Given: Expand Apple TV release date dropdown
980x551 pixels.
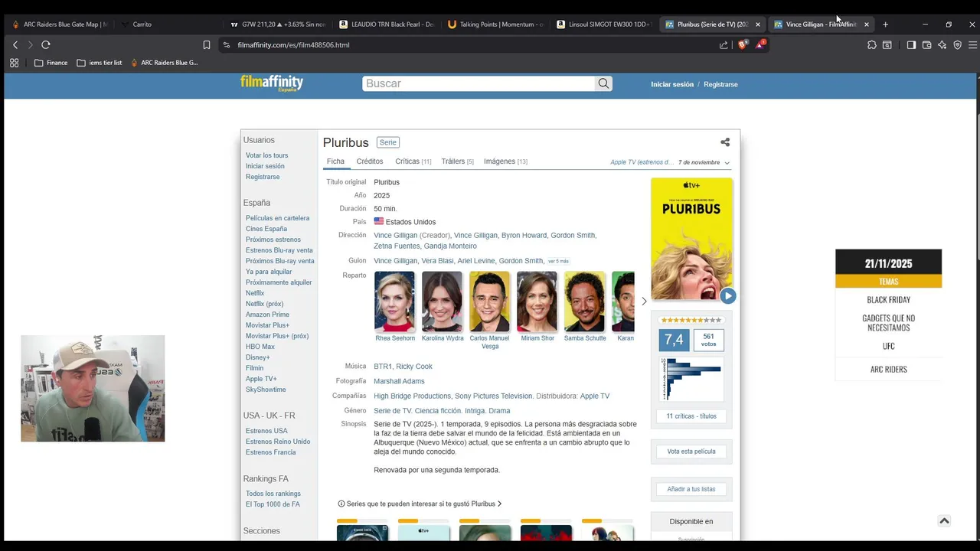Looking at the screenshot, I should coord(727,163).
